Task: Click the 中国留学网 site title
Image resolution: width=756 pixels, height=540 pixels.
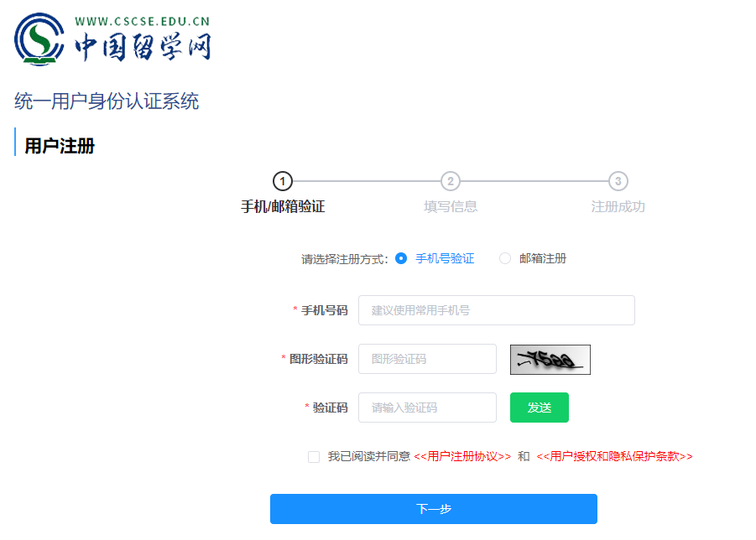Action: 143,47
